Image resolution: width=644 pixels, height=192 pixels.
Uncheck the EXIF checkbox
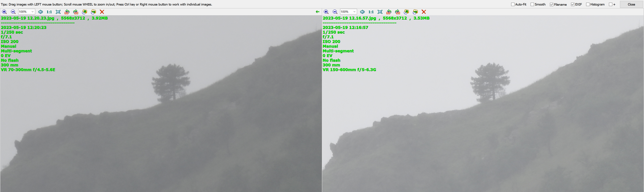coord(573,5)
